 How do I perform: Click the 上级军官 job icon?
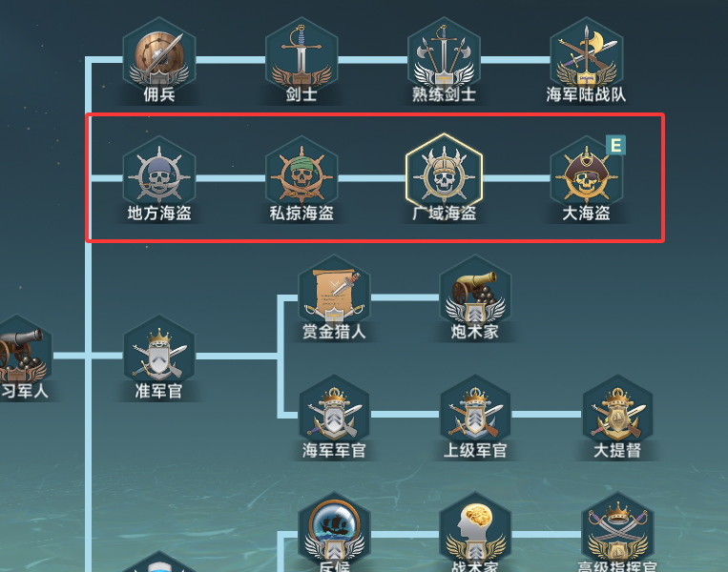(475, 416)
